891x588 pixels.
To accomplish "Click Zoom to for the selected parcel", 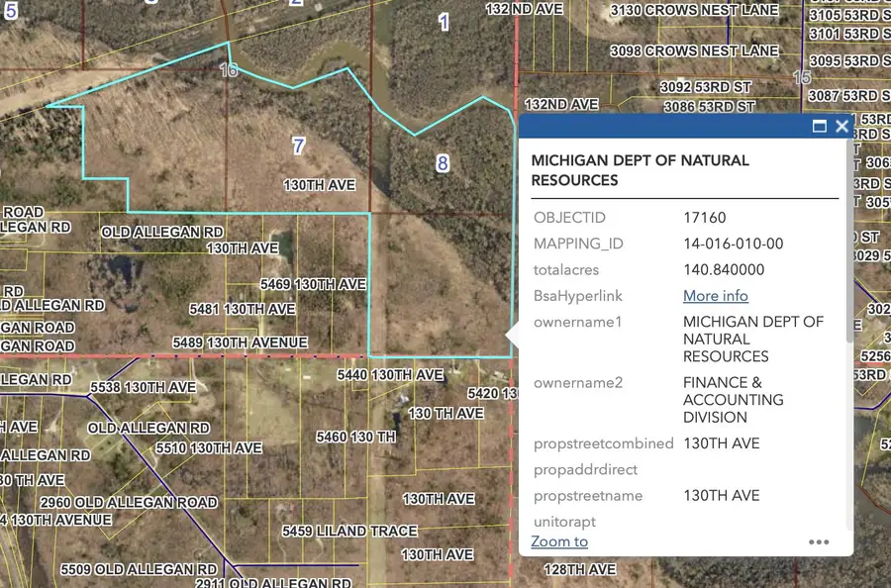I will (558, 541).
